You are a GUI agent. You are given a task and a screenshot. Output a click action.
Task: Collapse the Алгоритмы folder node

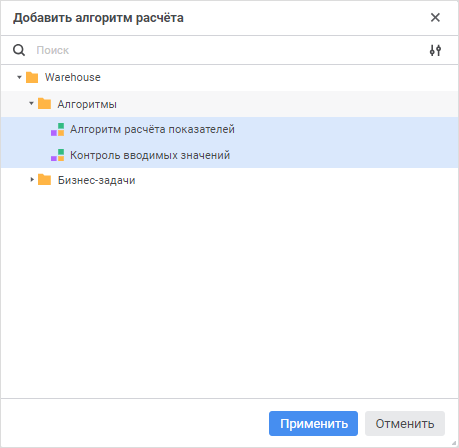point(31,103)
